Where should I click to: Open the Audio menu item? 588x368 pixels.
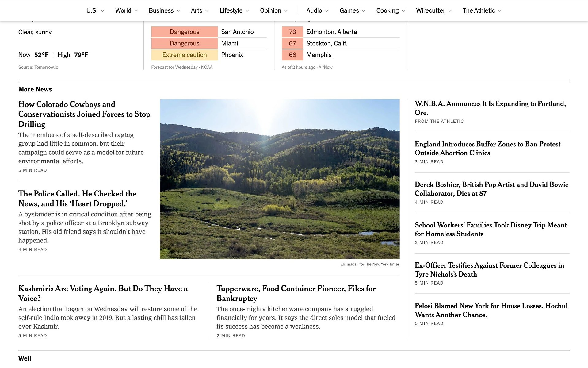tap(314, 10)
